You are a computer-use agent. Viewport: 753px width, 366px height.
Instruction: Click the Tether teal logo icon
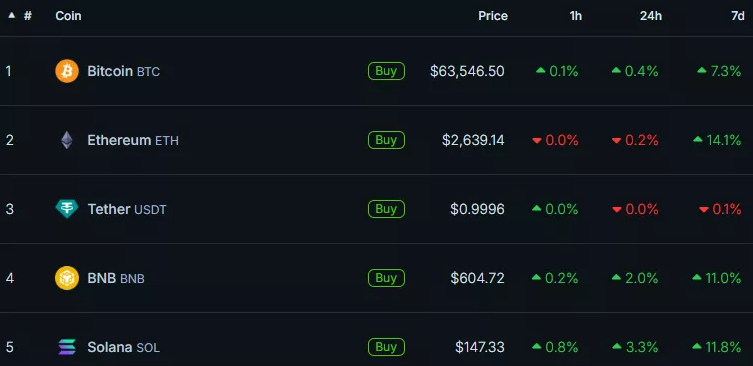67,209
